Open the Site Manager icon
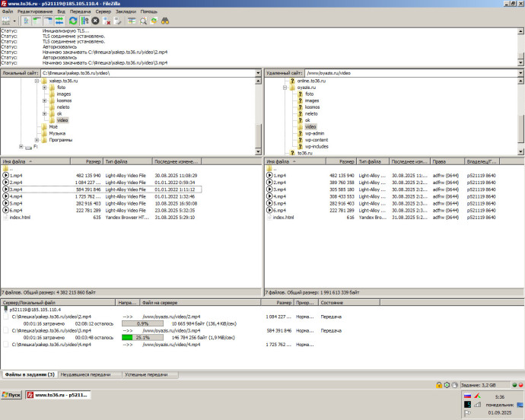 5,21
